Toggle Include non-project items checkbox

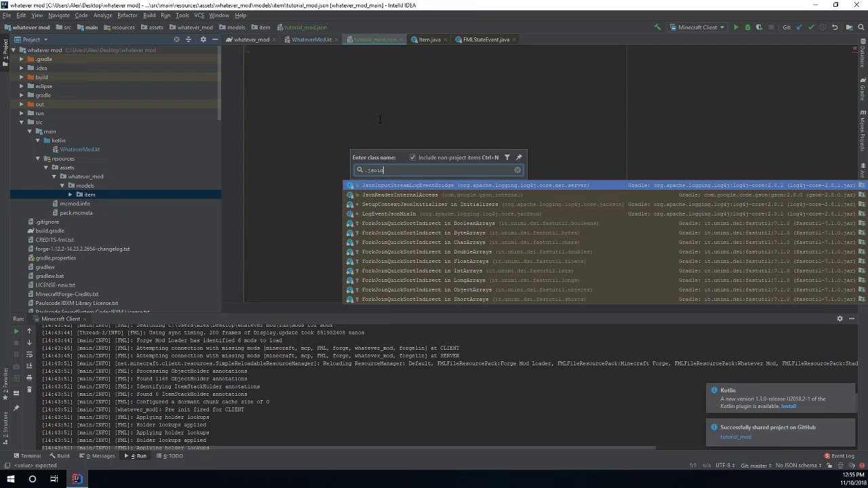tap(412, 157)
